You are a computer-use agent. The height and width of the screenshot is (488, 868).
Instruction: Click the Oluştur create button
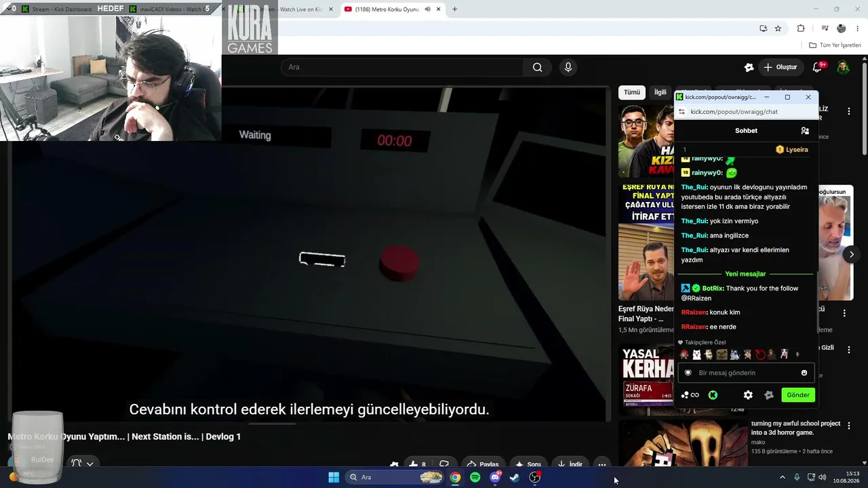click(x=780, y=67)
